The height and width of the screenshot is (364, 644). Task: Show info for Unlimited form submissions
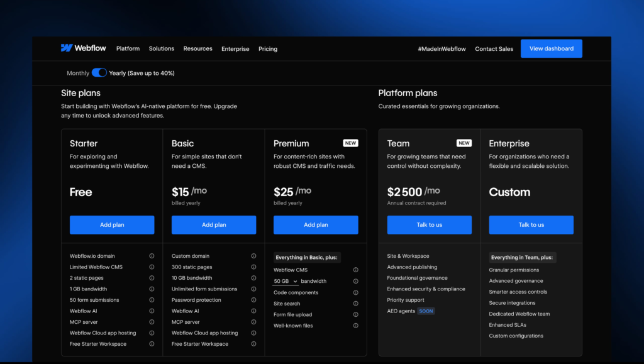[x=253, y=289]
